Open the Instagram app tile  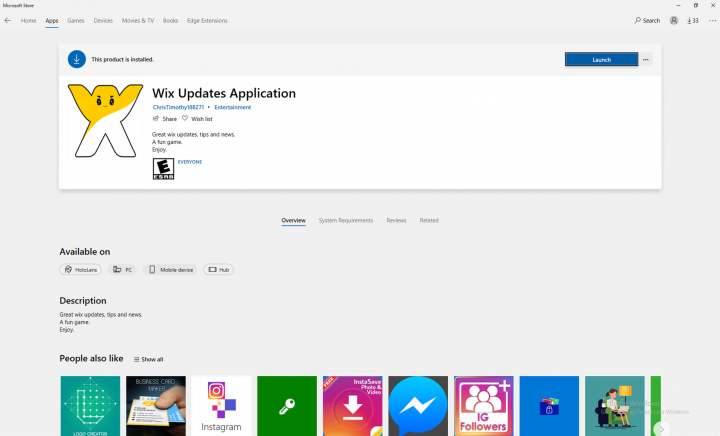pos(221,406)
